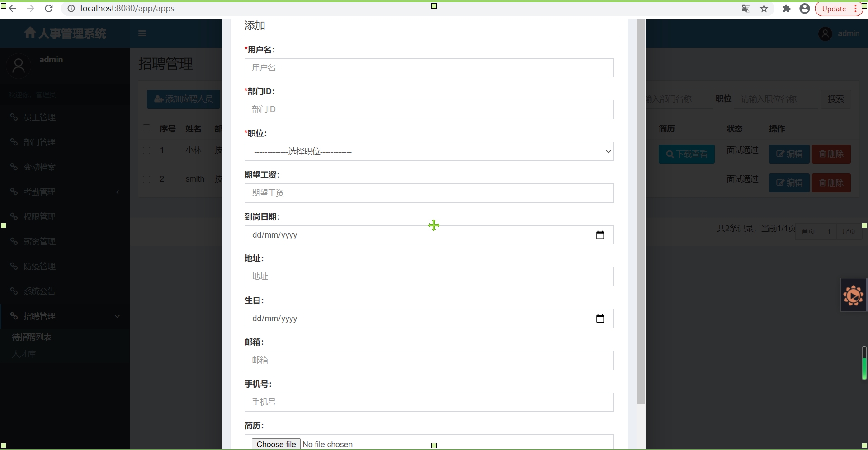Click the 邮箱 input field
This screenshot has width=868, height=450.
point(429,360)
